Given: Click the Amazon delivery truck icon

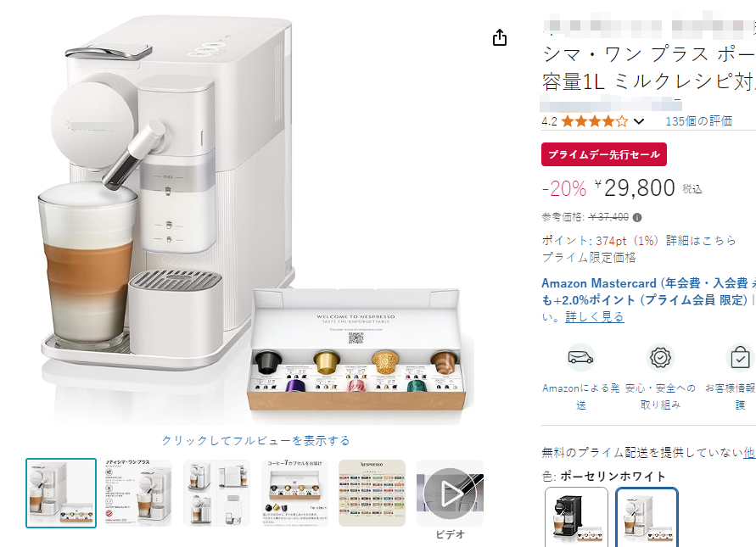Looking at the screenshot, I should 580,358.
